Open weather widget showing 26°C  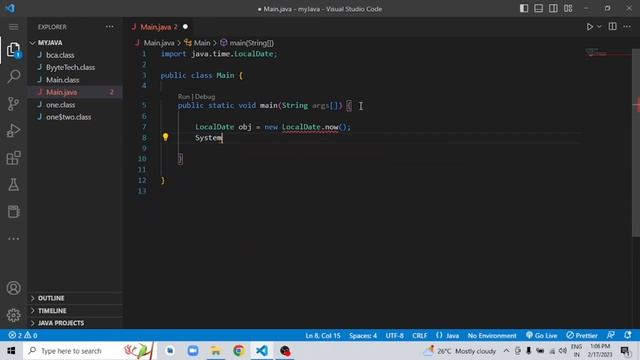click(459, 351)
